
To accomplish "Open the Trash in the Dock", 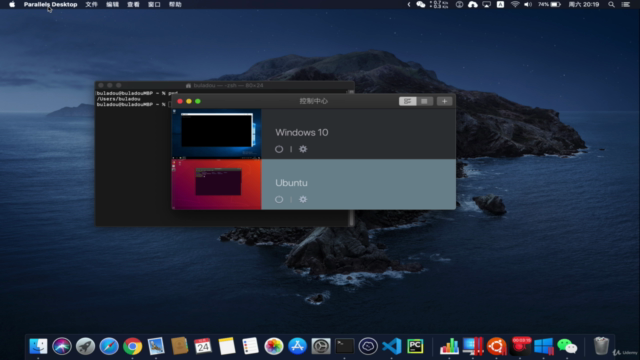I will [x=601, y=346].
